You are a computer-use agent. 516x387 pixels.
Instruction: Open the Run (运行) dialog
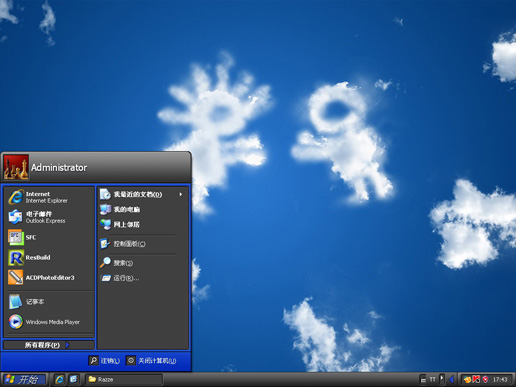click(142, 278)
